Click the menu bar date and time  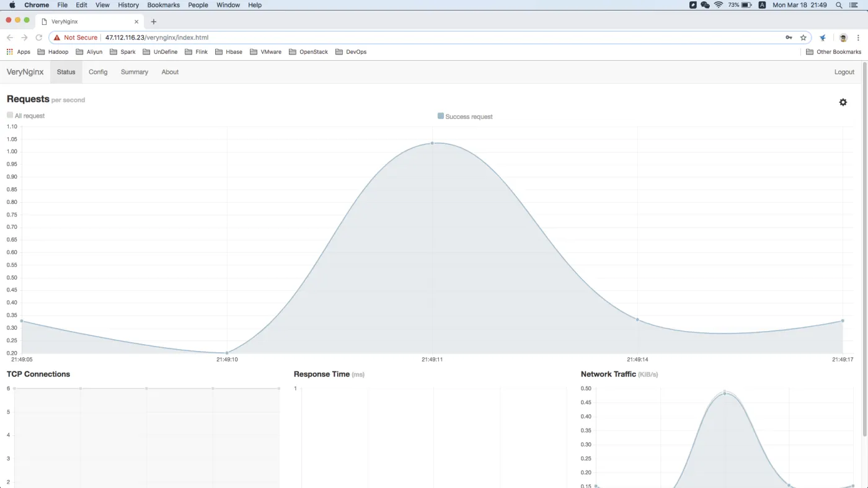tap(800, 5)
